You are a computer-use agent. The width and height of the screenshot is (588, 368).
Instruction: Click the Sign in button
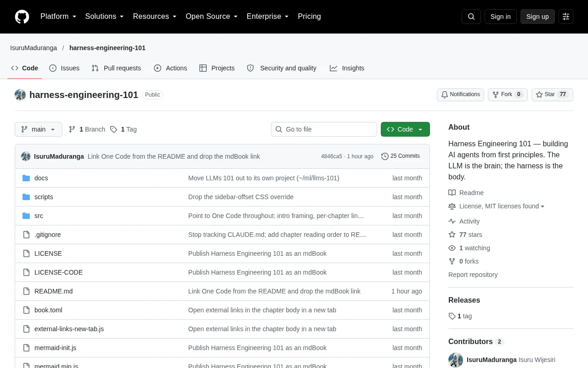pyautogui.click(x=500, y=17)
